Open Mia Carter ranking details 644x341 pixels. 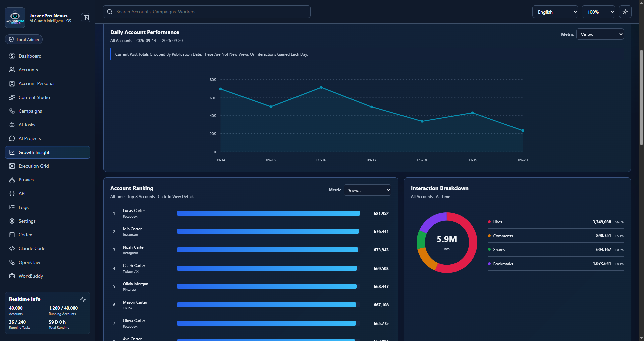(x=251, y=232)
